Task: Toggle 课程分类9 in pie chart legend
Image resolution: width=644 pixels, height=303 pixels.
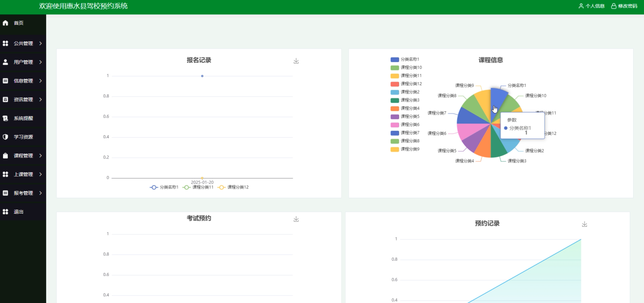Action: tap(405, 149)
